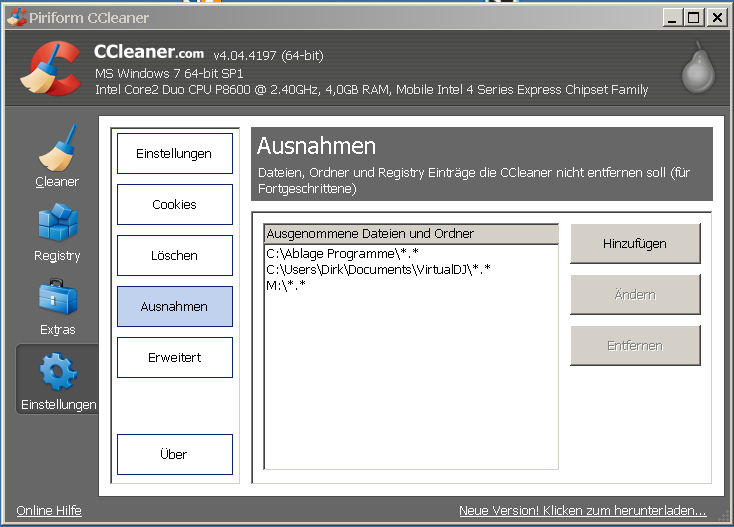
Task: Open the Cookies sub-tab
Action: [175, 205]
